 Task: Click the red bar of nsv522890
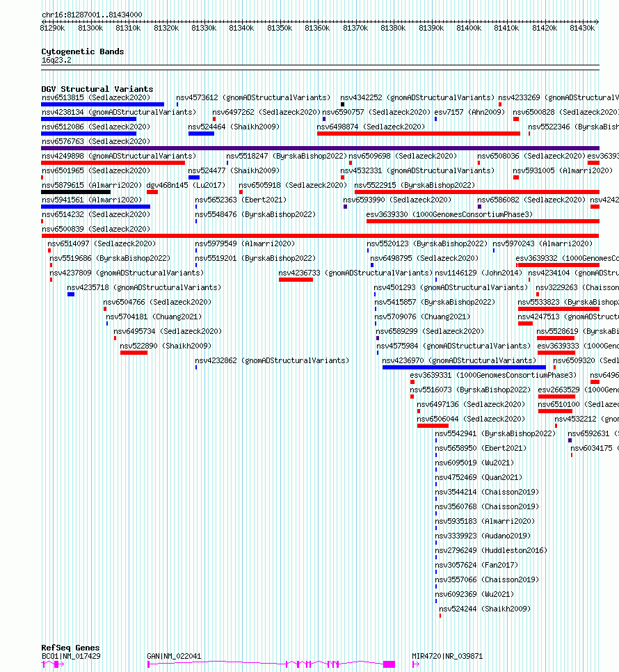(x=134, y=353)
